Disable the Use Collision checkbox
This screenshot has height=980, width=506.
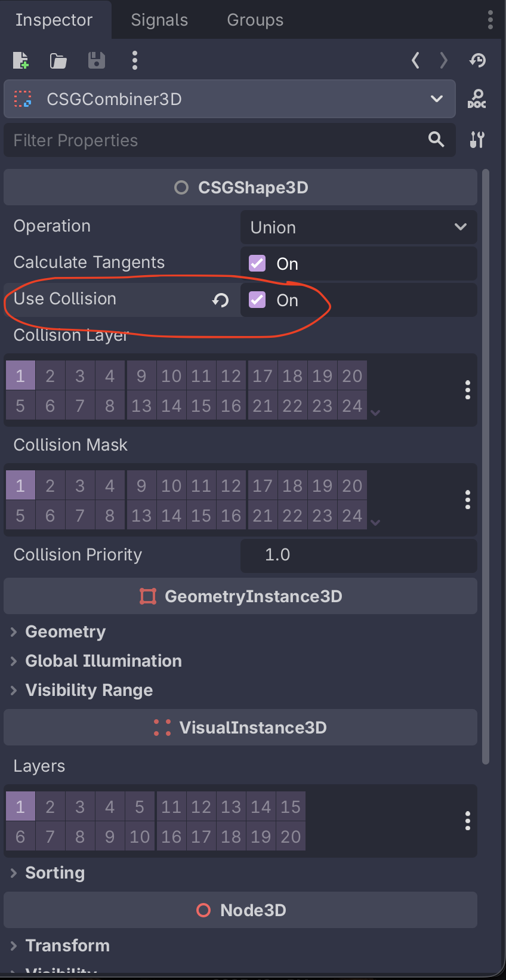[x=257, y=300]
